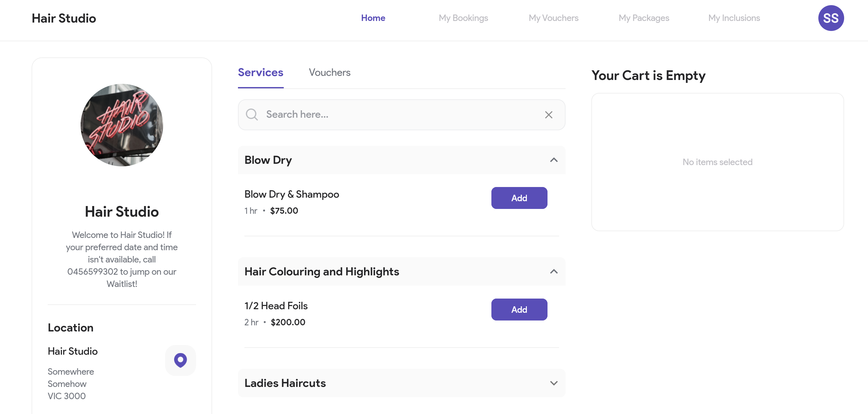868x414 pixels.
Task: Go to My Bookings
Action: (463, 18)
